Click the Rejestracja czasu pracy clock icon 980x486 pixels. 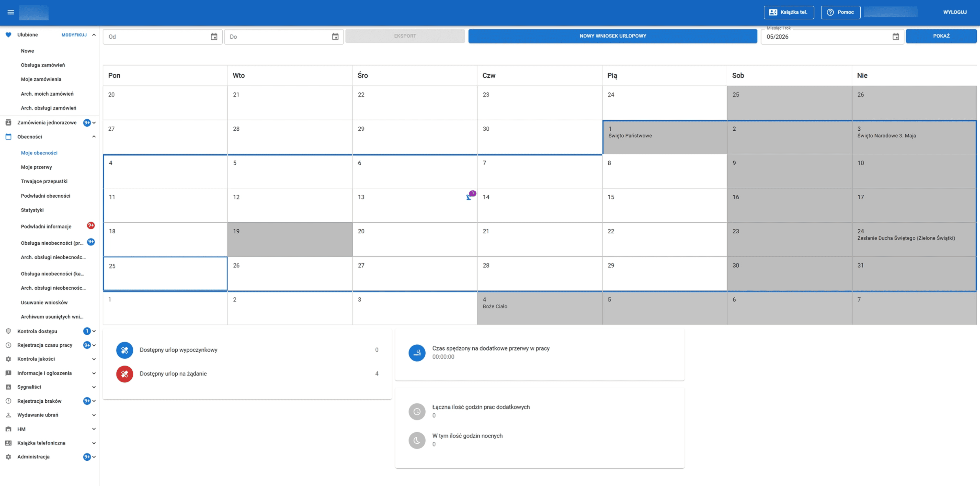pos(8,345)
